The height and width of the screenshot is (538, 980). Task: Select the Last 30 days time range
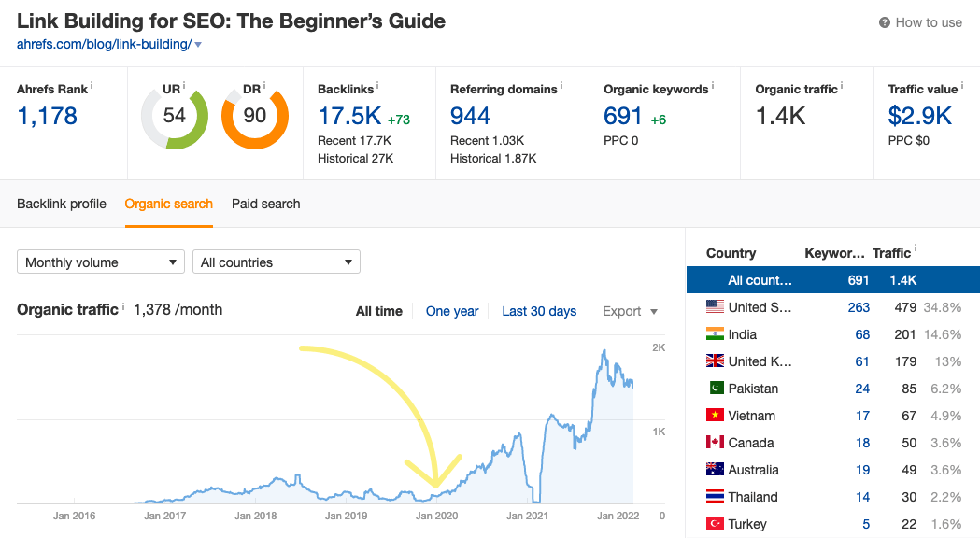[x=539, y=311]
